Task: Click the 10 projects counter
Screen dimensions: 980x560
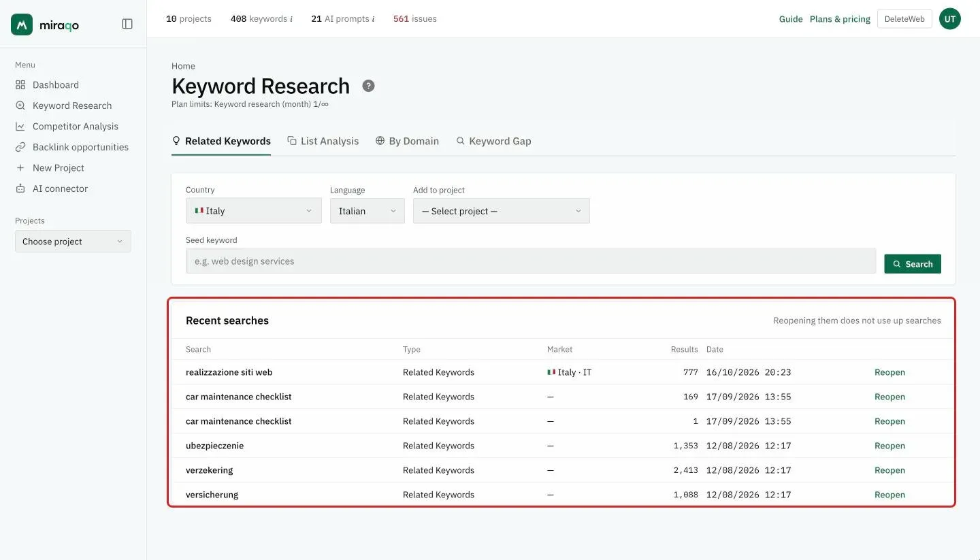Action: [x=189, y=19]
